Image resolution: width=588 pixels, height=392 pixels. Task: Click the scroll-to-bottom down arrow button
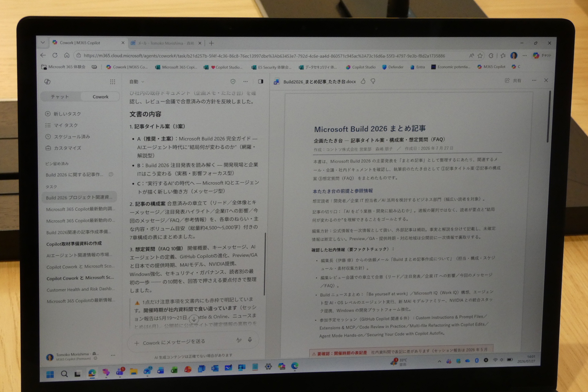194,319
